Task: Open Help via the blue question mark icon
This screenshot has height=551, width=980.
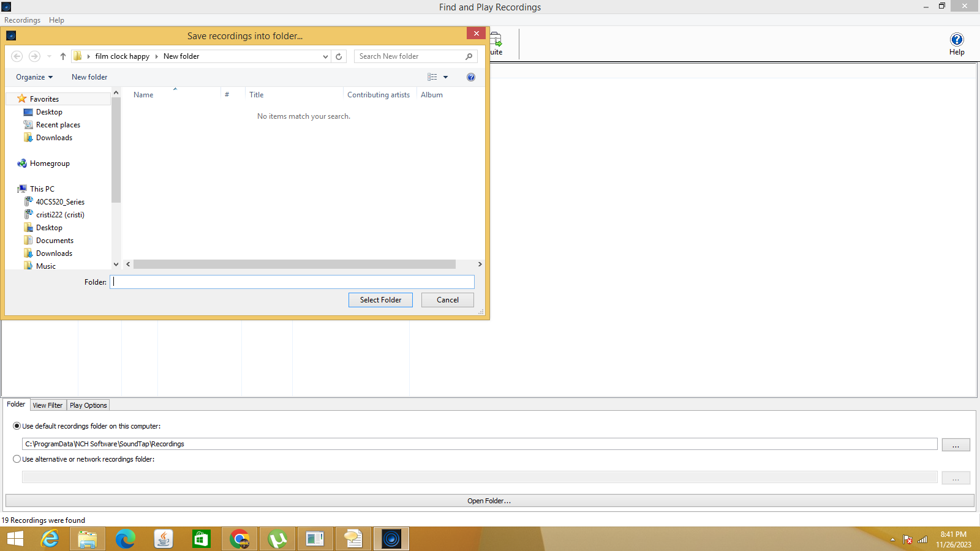Action: [x=956, y=39]
